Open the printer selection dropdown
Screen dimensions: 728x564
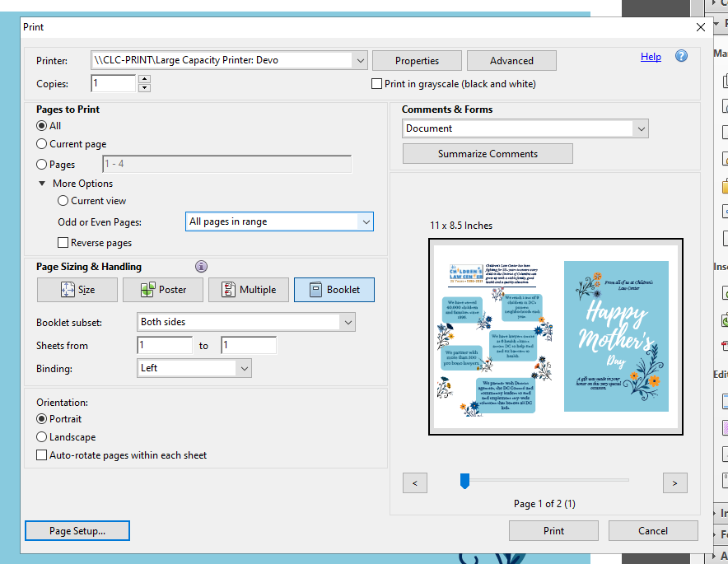[360, 59]
